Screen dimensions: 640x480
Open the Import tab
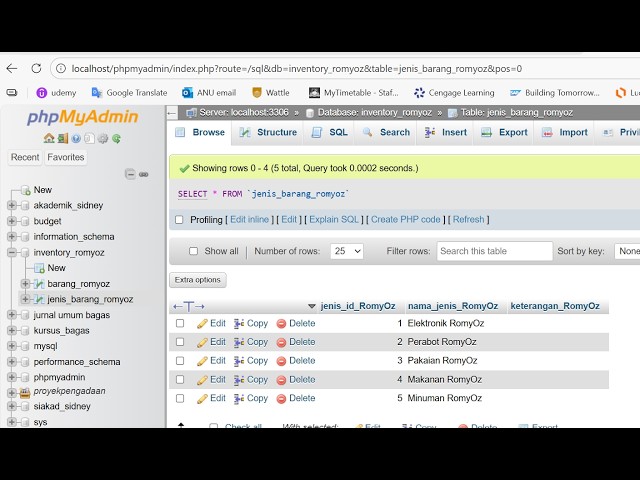pos(564,132)
